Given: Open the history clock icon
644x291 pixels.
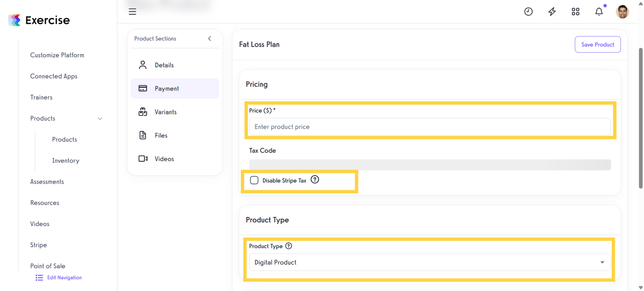Looking at the screenshot, I should (528, 11).
